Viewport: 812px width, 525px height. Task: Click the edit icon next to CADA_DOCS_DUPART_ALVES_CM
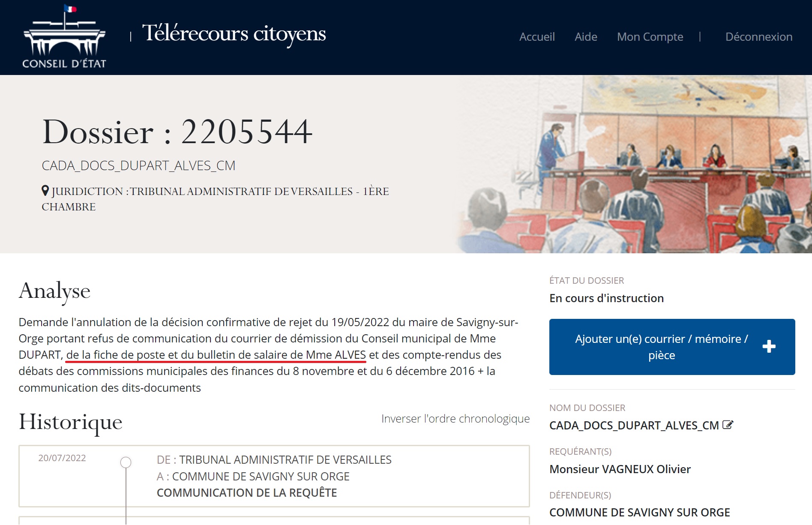728,425
